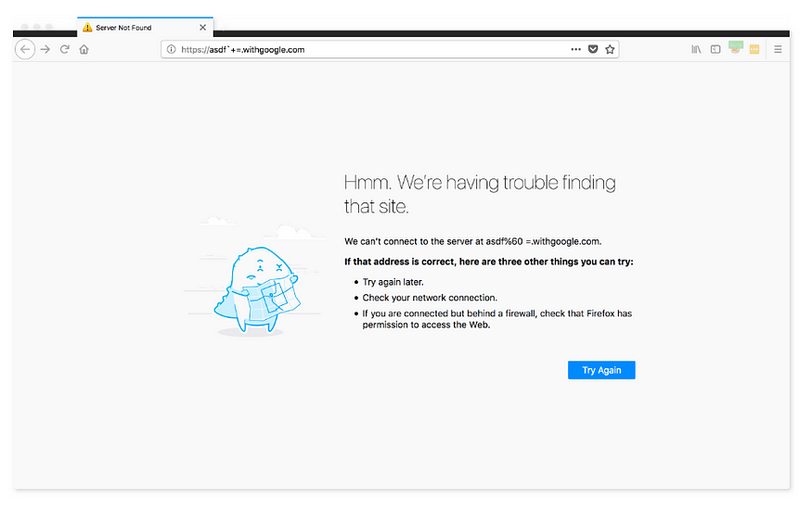This screenshot has width=812, height=512.
Task: Bookmark this page with the star
Action: [610, 50]
